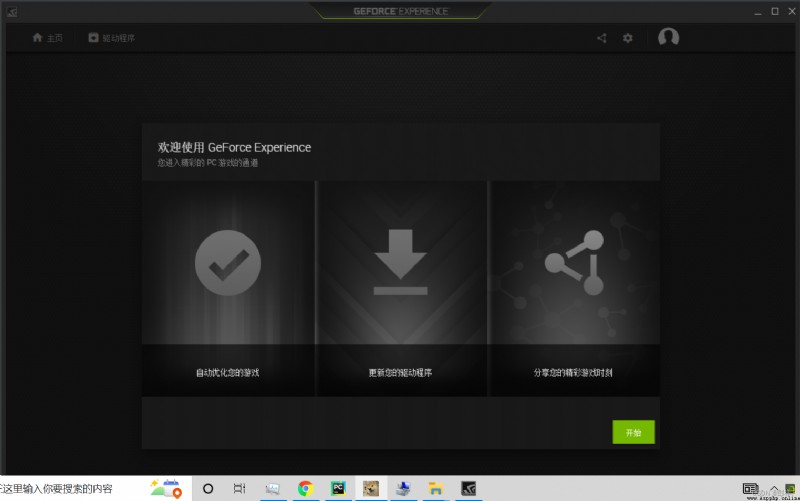Image resolution: width=800 pixels, height=501 pixels.
Task: Open Task View on the taskbar
Action: (239, 489)
